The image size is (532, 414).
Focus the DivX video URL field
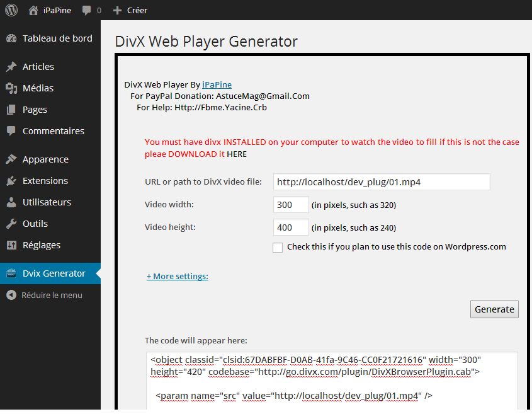click(382, 182)
